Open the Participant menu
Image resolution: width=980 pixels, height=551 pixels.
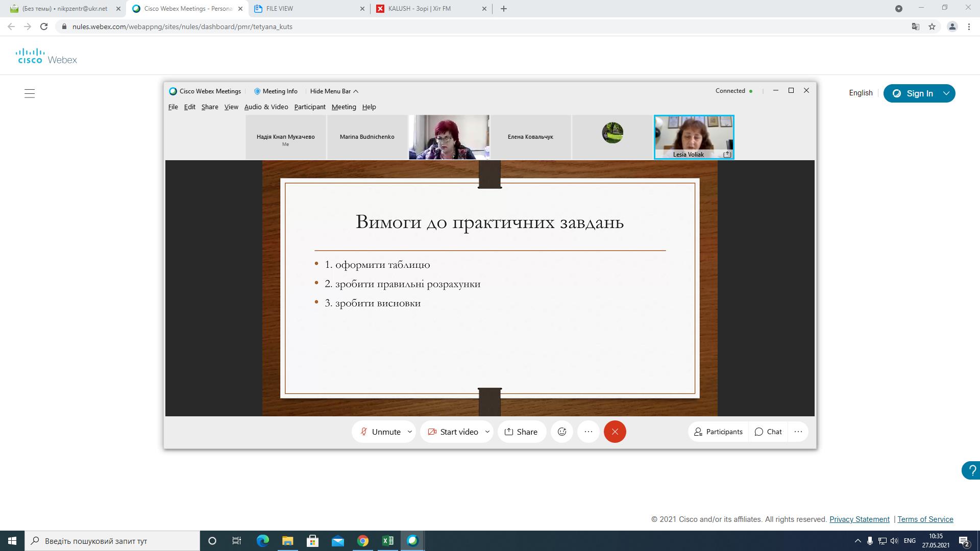click(x=310, y=107)
